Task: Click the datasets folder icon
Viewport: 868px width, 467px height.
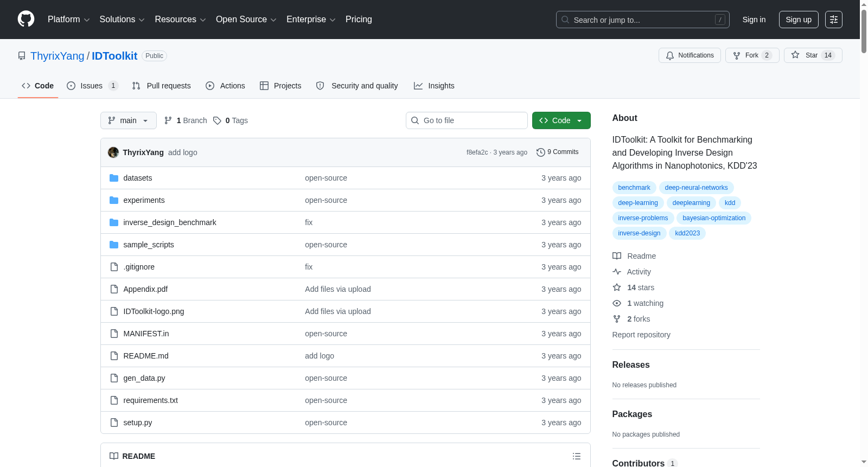Action: tap(114, 178)
